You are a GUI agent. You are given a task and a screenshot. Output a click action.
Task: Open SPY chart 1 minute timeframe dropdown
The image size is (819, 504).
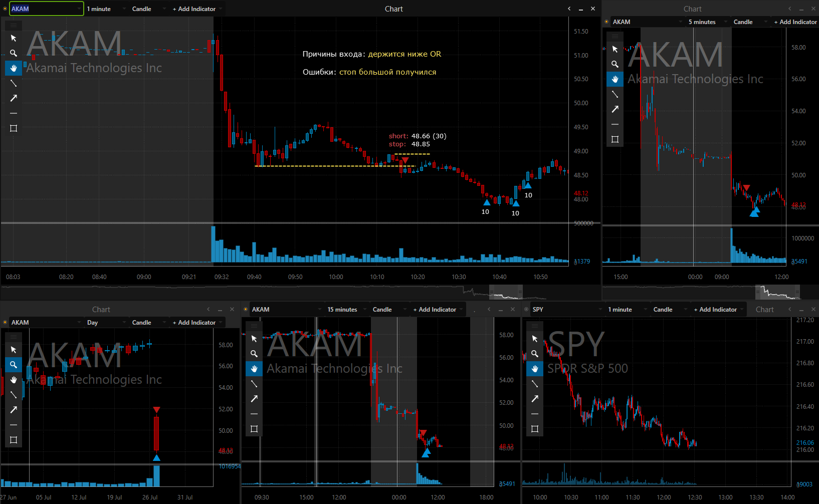628,309
